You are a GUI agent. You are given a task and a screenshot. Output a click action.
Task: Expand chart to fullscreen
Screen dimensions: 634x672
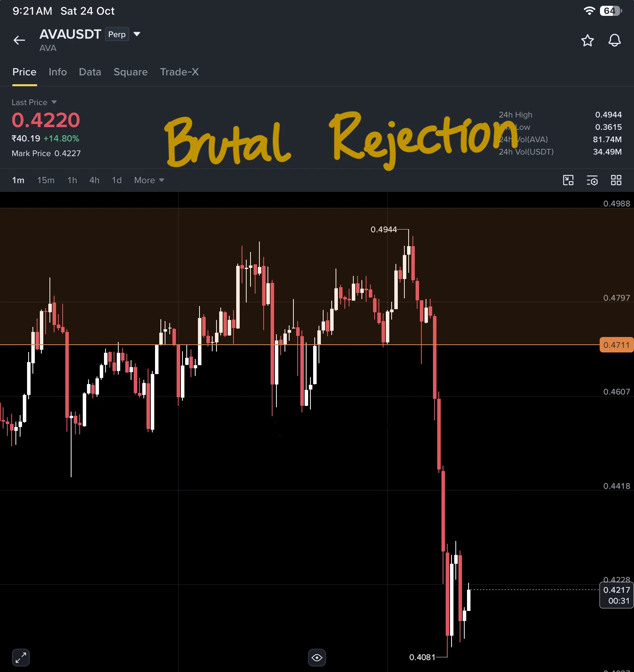pyautogui.click(x=21, y=657)
